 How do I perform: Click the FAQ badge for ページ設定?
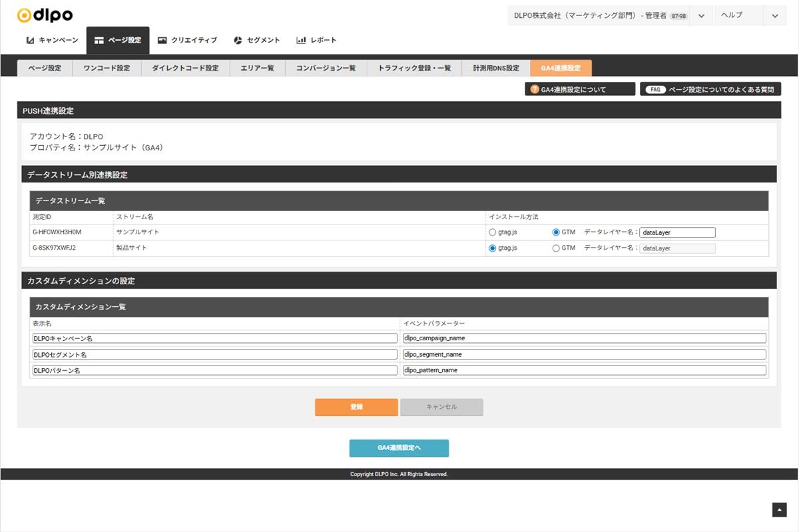click(655, 89)
